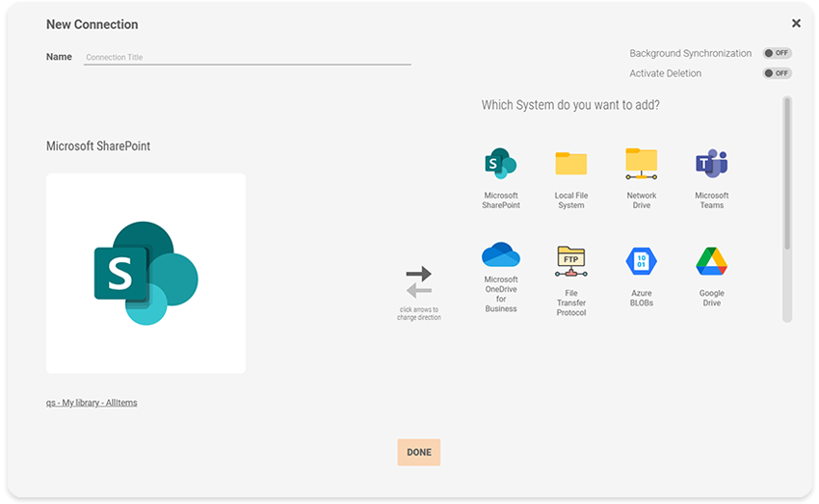
Task: Select the Microsoft SharePoint system icon
Action: point(500,164)
